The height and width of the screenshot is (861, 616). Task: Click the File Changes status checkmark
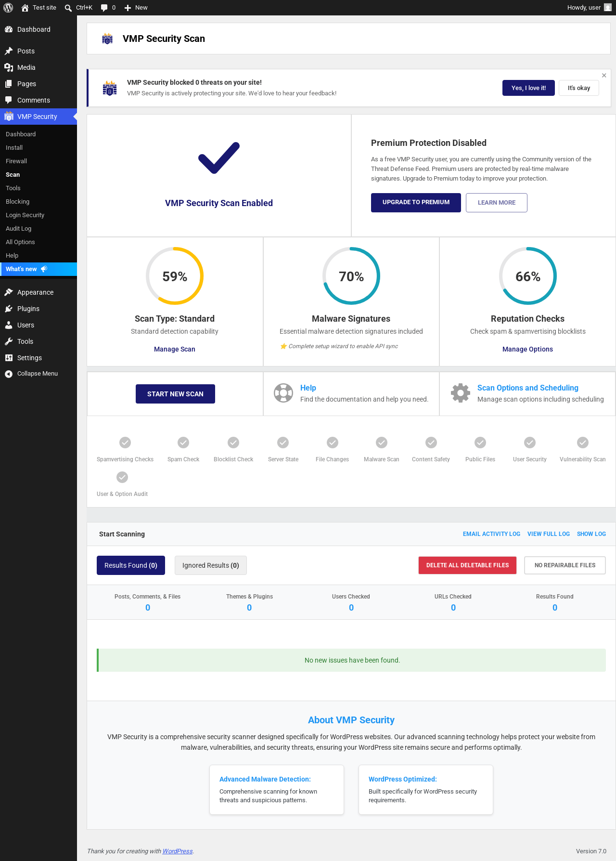(x=333, y=443)
